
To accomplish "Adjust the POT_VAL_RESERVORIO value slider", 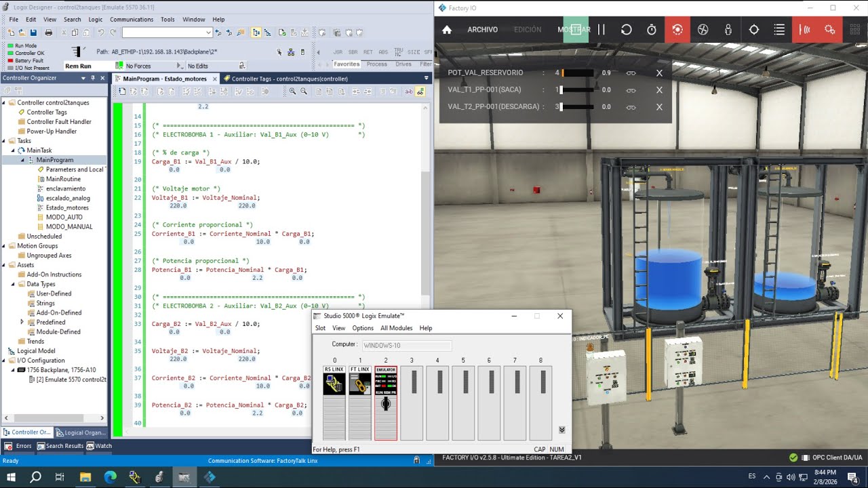I will (576, 73).
